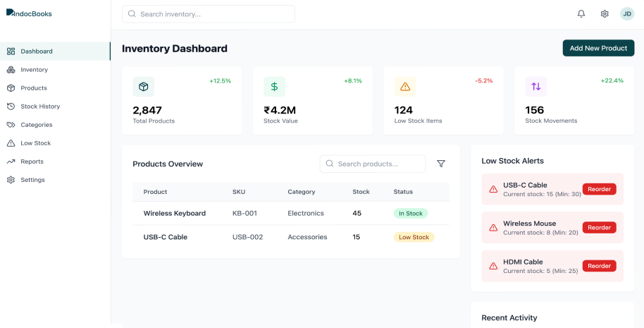
Task: Click the HDMI Cable alert triangle icon
Action: coord(493,266)
